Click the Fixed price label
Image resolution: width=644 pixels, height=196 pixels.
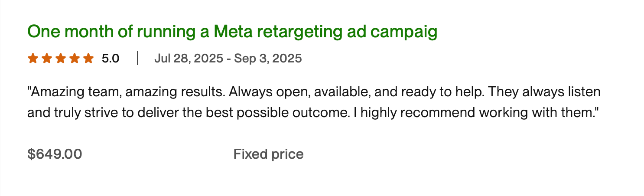point(268,154)
